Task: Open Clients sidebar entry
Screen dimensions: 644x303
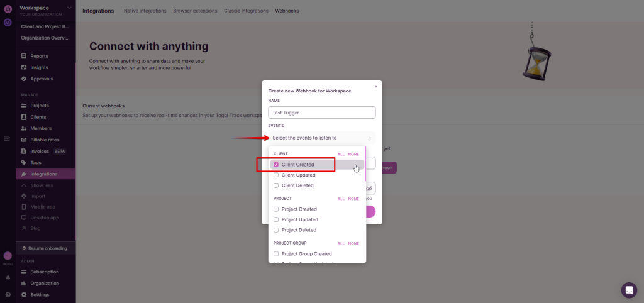Action: 25,117
